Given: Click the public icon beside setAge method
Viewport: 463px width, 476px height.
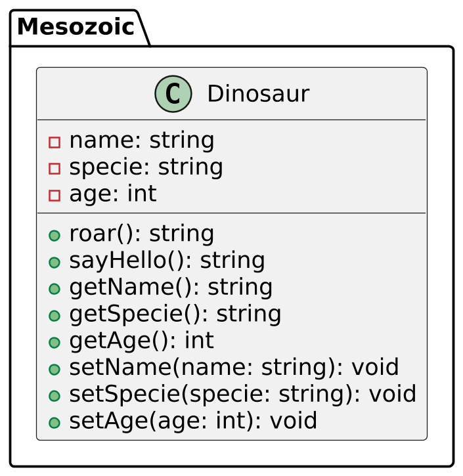Looking at the screenshot, I should pyautogui.click(x=55, y=422).
